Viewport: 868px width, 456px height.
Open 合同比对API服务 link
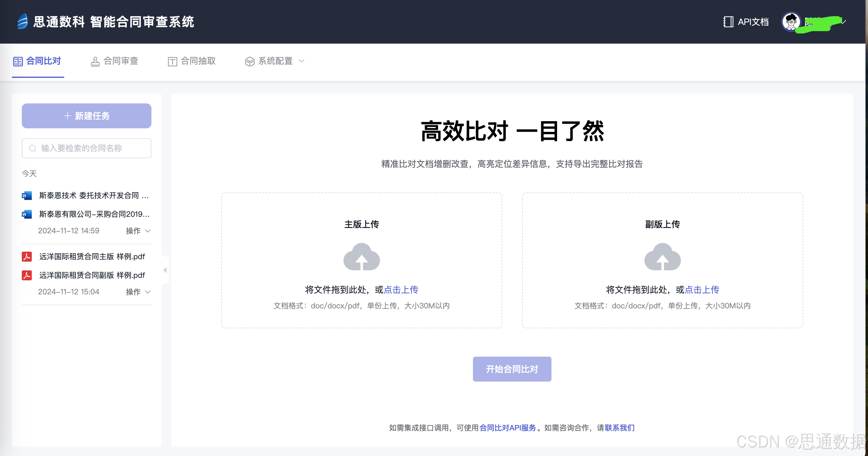(508, 428)
